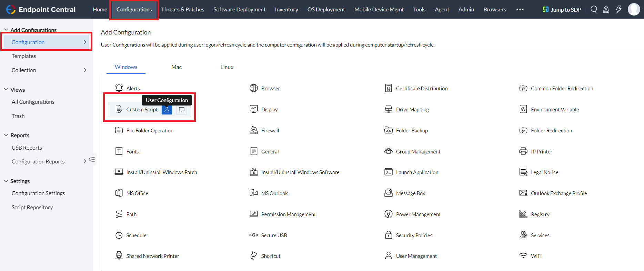
Task: Open the rocket notifications icon
Action: pyautogui.click(x=606, y=9)
